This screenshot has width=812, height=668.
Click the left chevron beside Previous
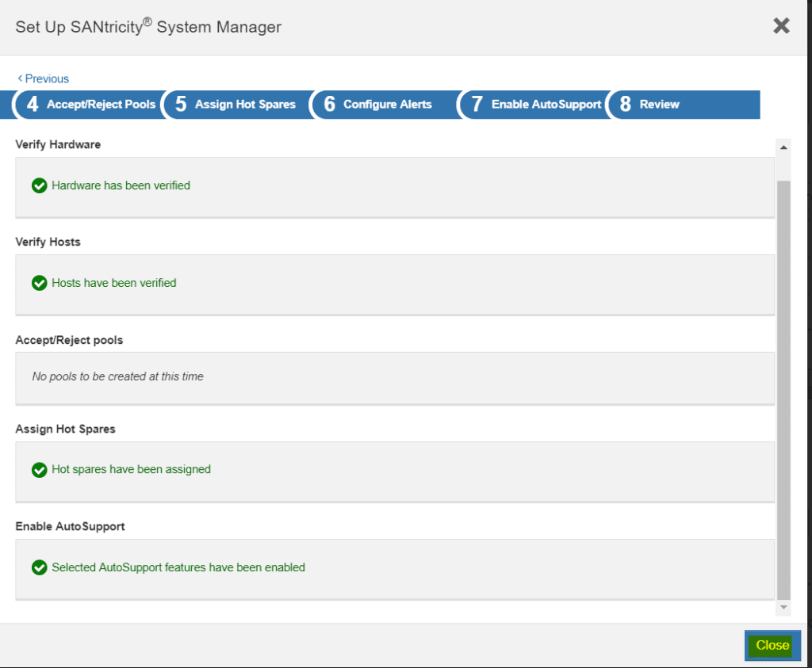tap(21, 78)
